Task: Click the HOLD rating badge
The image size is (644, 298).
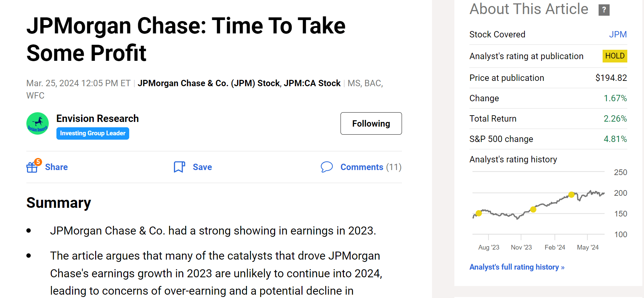Action: (x=615, y=56)
